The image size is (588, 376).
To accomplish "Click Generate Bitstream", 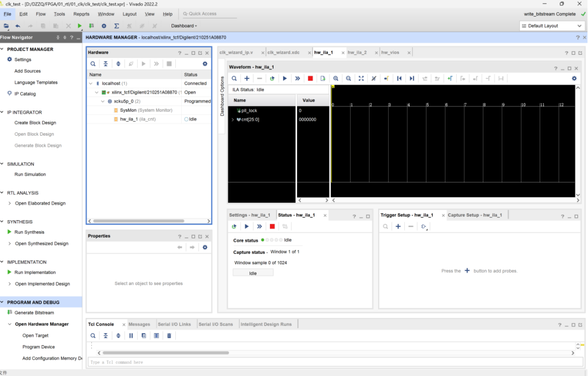I will (34, 313).
